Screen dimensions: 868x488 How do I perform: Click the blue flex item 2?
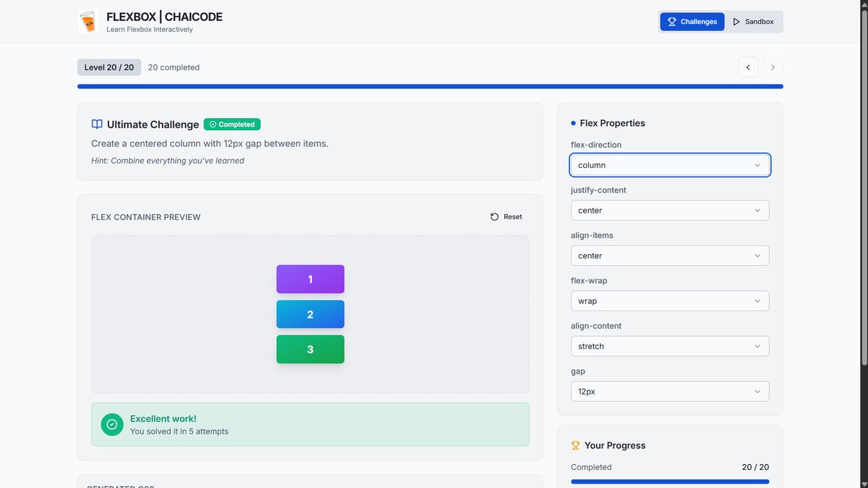310,314
